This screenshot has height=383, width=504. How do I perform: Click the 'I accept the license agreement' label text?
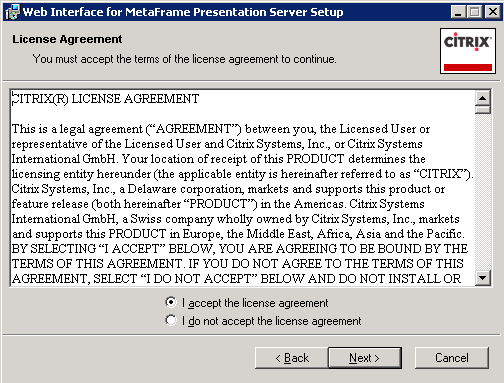coord(255,303)
